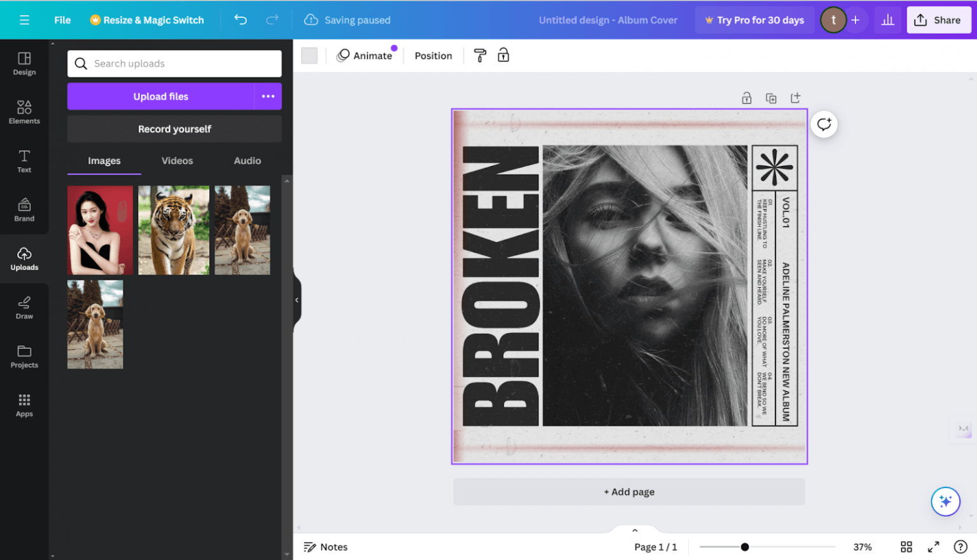Toggle grid view of pages
Screen dimensions: 977x560
[x=906, y=547]
